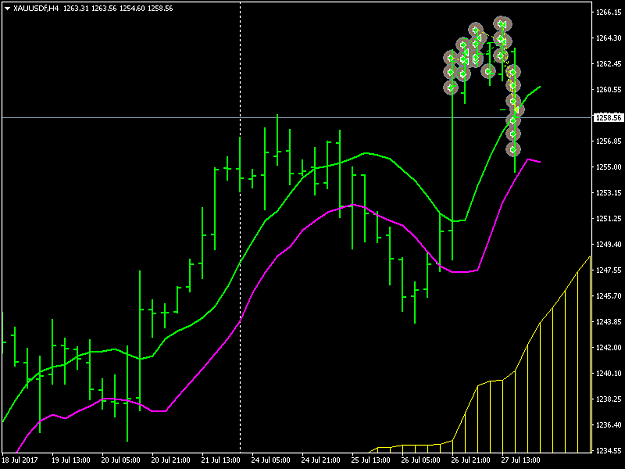The image size is (625, 469).
Task: Click the 21 Jul 13:00 time label
Action: [x=221, y=460]
